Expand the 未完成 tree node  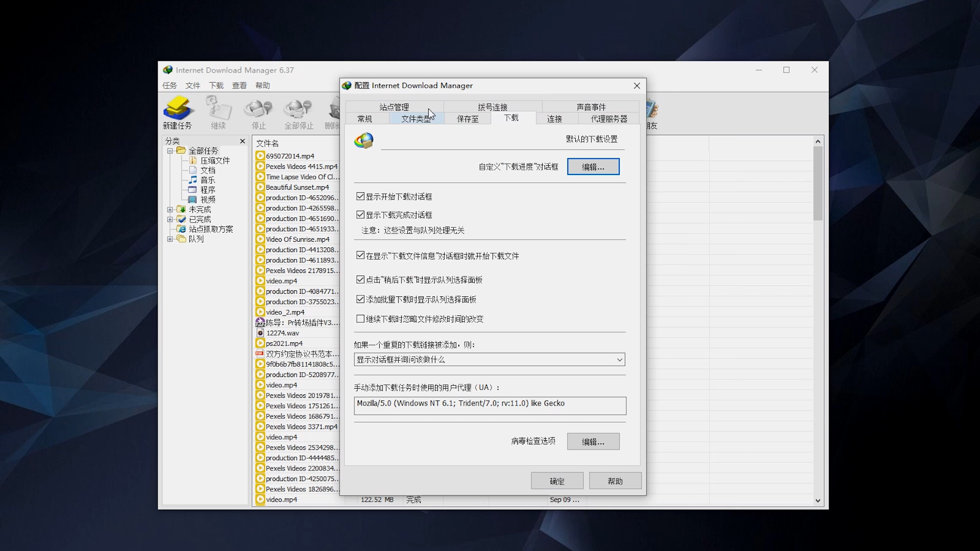coord(170,210)
